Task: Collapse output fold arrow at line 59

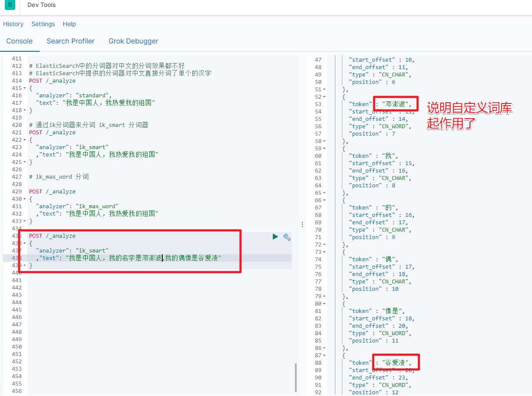Action: click(325, 149)
